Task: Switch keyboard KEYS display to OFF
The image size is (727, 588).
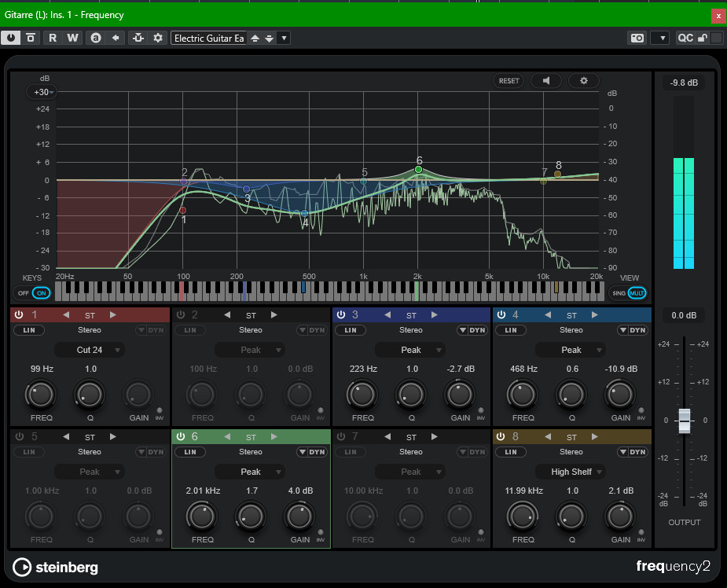Action: tap(25, 292)
